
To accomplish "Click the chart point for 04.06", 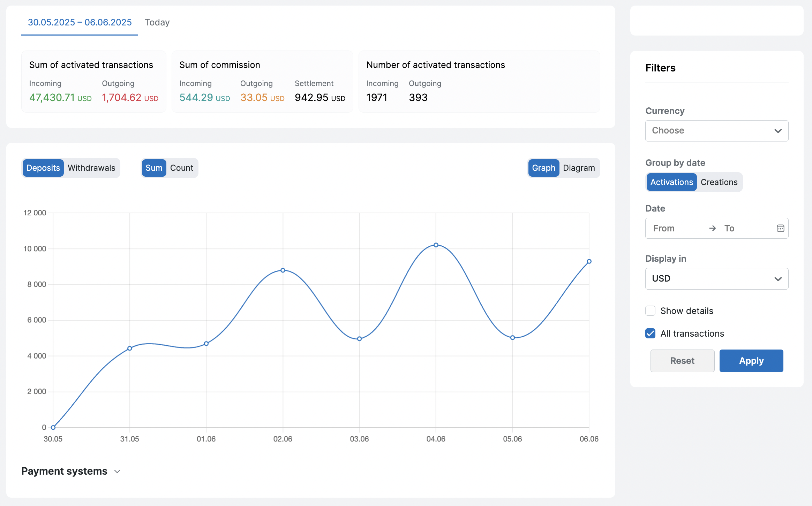I will coord(436,245).
